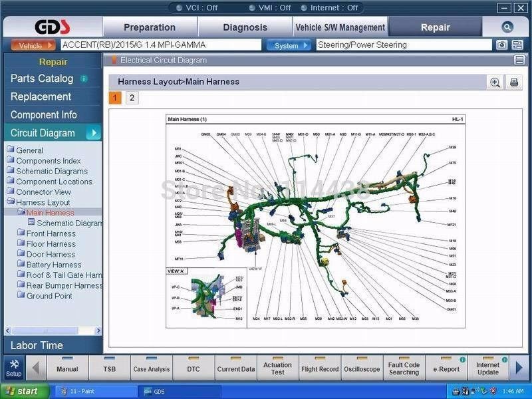Go to diagram page 1
The width and height of the screenshot is (532, 399).
tap(115, 98)
